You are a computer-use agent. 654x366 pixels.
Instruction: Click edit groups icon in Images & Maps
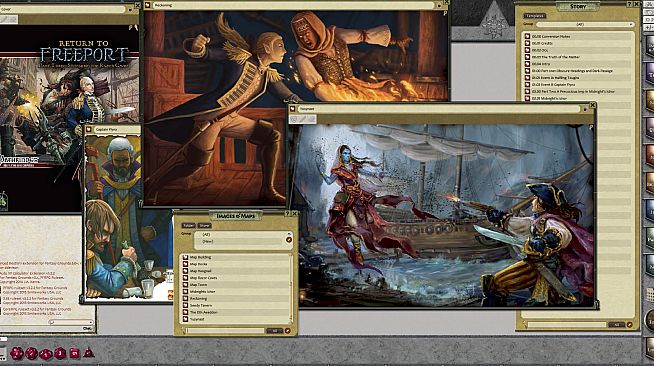click(289, 240)
